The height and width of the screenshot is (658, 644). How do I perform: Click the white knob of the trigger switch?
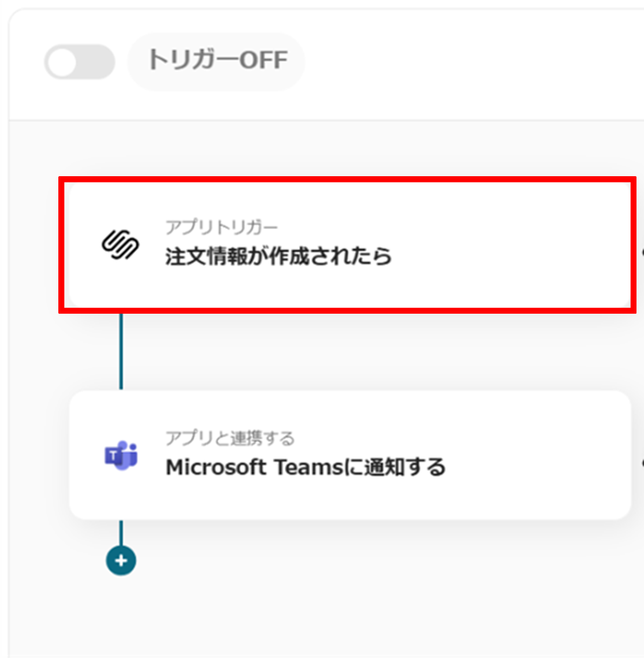coord(62,62)
